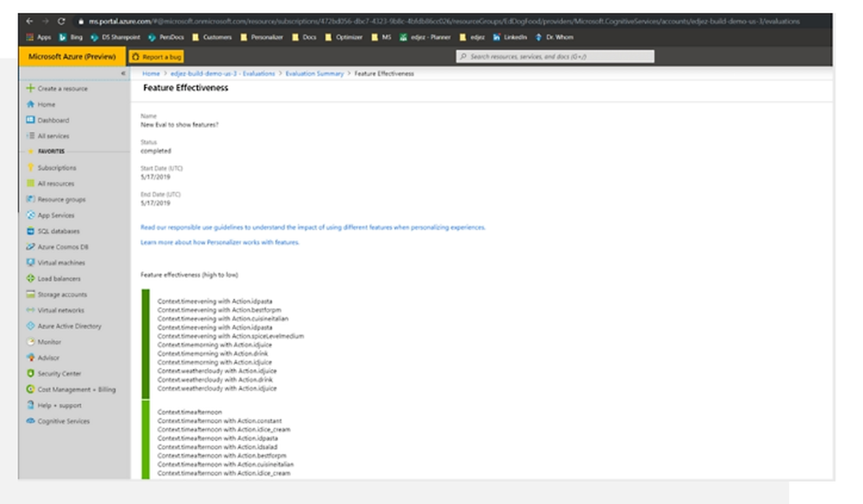Open the edjez - Planner bookmark
The width and height of the screenshot is (863, 504).
click(425, 37)
